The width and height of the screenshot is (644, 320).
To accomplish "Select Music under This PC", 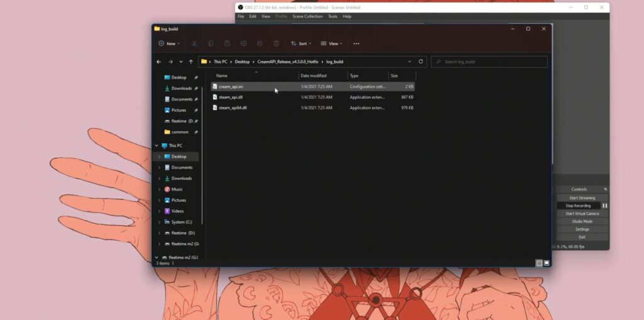I will pyautogui.click(x=177, y=189).
